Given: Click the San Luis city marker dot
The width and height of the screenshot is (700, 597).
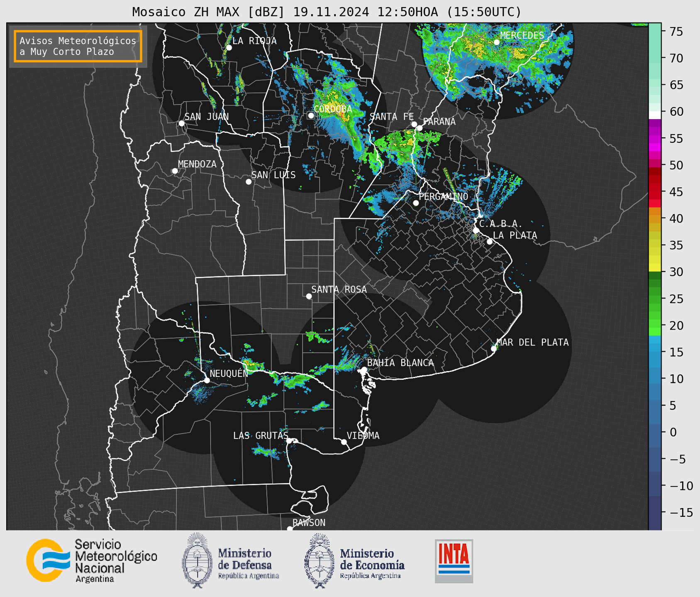Looking at the screenshot, I should click(249, 182).
